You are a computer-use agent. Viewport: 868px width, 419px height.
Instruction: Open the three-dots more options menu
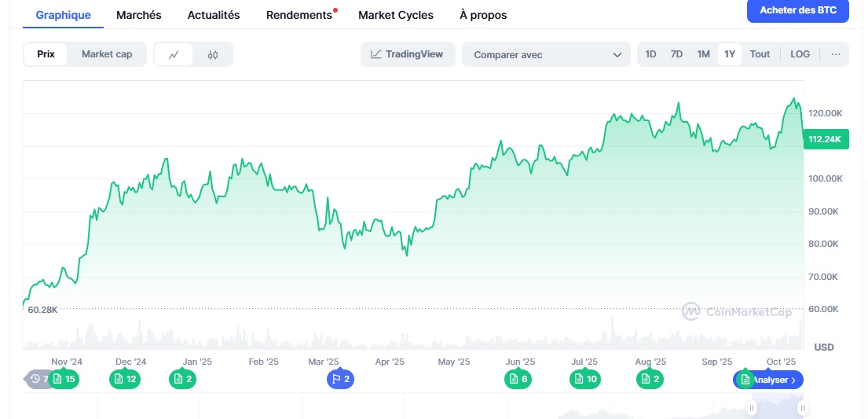835,54
